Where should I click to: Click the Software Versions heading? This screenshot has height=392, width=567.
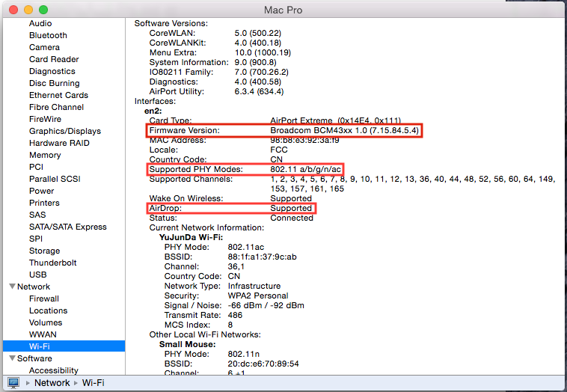[171, 23]
